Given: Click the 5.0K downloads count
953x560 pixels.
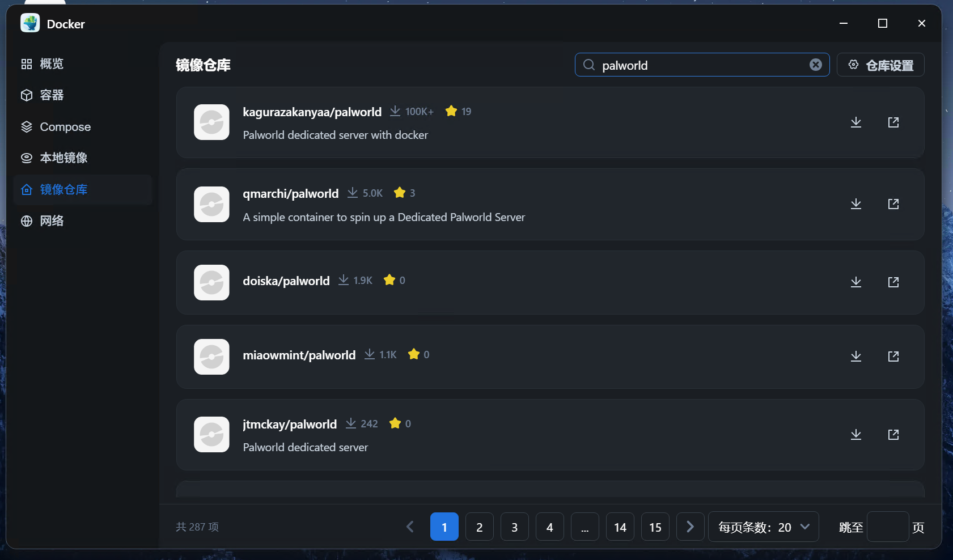Looking at the screenshot, I should click(373, 193).
